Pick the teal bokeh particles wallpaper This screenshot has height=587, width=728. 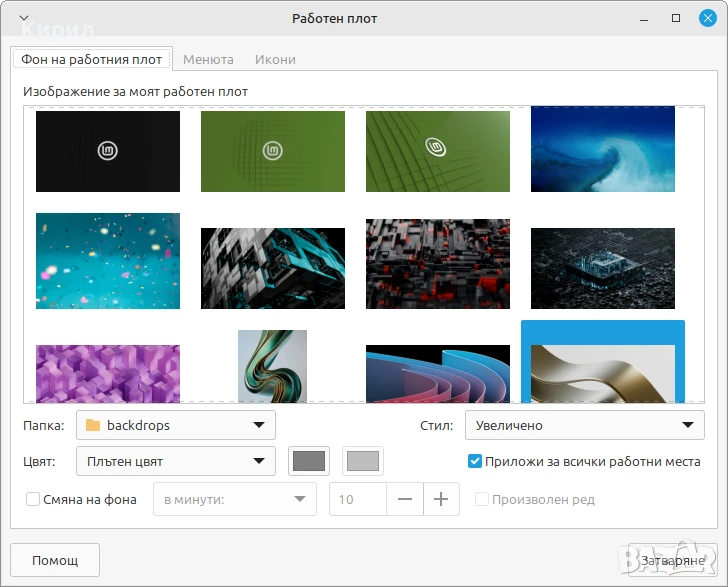[x=108, y=261]
